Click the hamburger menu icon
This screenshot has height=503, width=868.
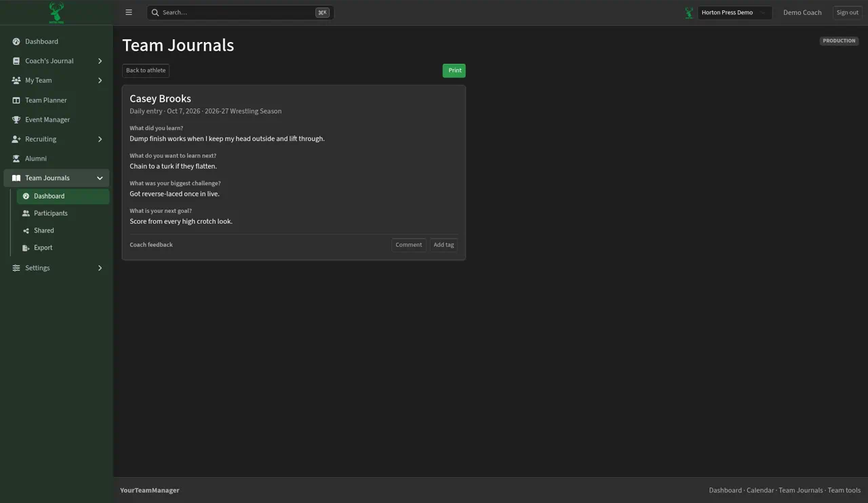click(129, 12)
